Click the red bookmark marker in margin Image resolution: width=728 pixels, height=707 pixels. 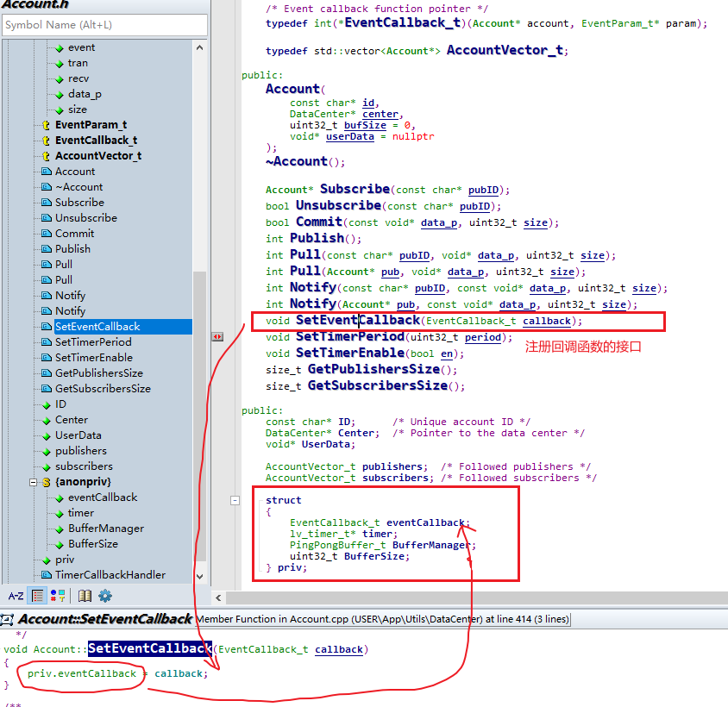point(217,336)
